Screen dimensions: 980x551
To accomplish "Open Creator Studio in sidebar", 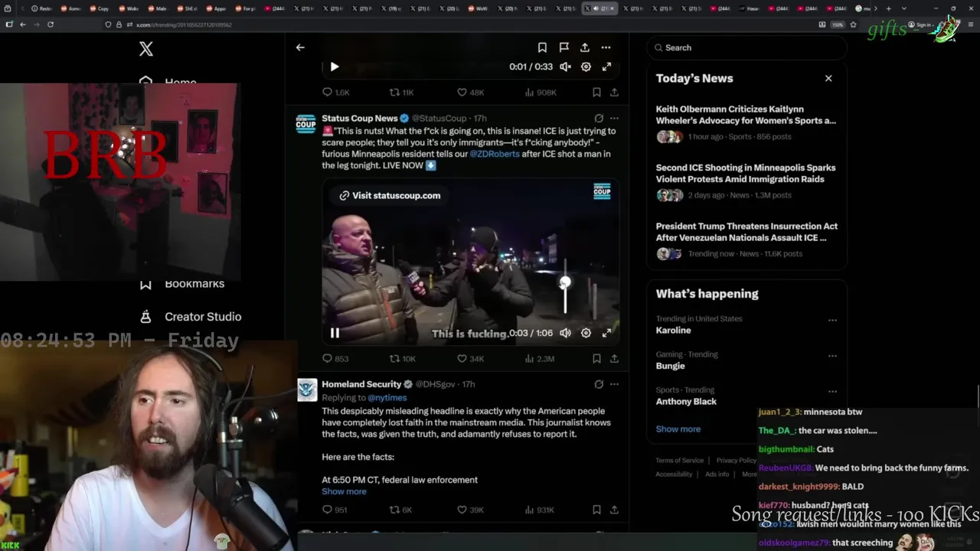I will coord(190,317).
